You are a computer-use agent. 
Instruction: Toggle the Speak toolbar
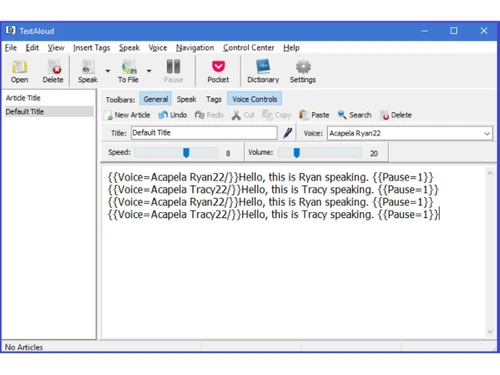186,99
